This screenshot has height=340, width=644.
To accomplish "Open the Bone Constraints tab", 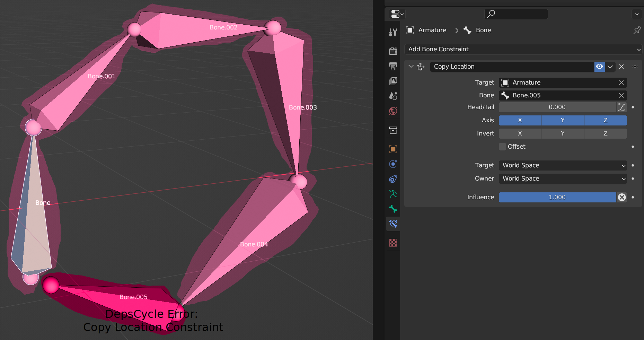I will tap(393, 224).
